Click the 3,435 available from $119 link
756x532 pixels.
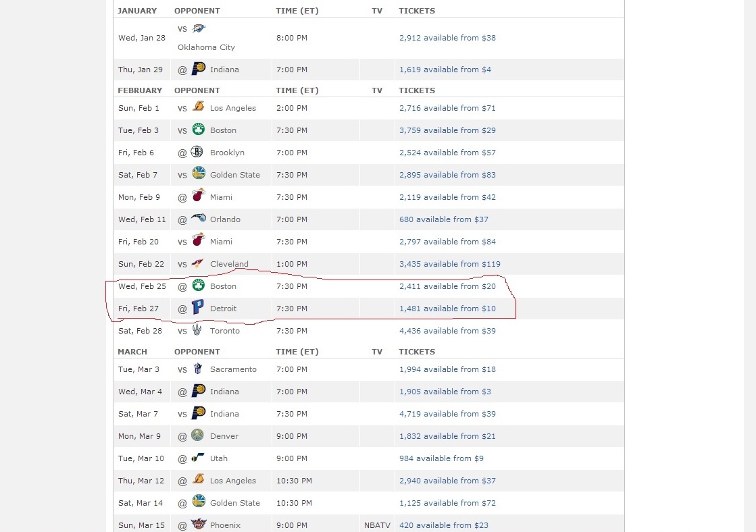pos(450,264)
